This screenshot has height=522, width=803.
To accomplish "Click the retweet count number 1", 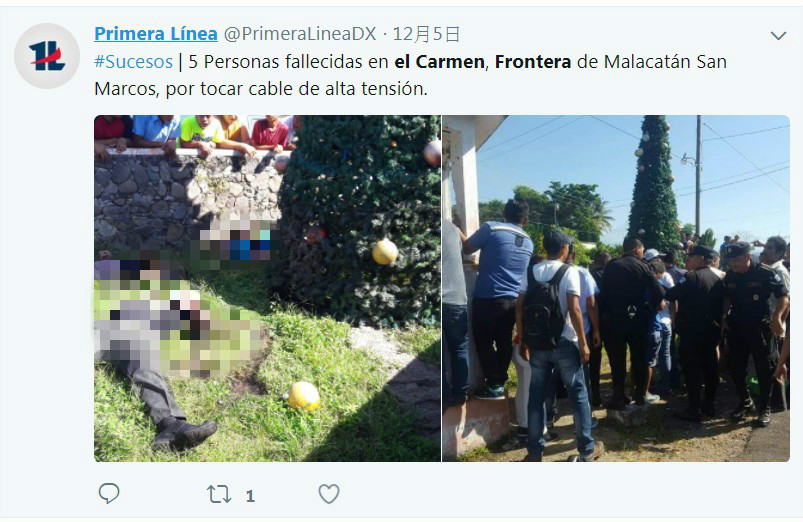I will (250, 496).
